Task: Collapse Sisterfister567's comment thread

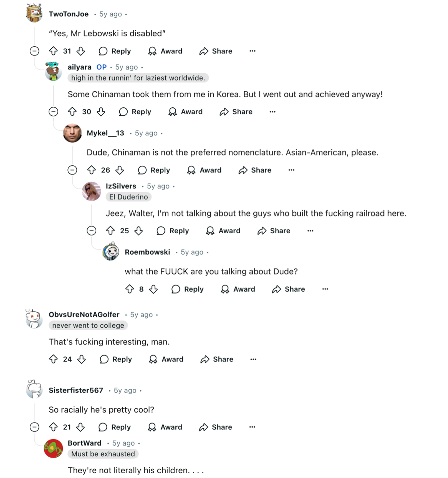Action: click(x=34, y=427)
